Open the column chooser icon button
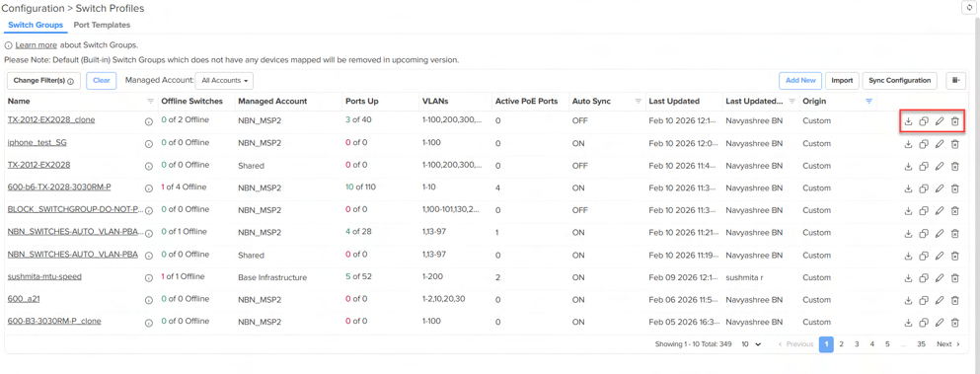This screenshot has height=374, width=980. [955, 81]
